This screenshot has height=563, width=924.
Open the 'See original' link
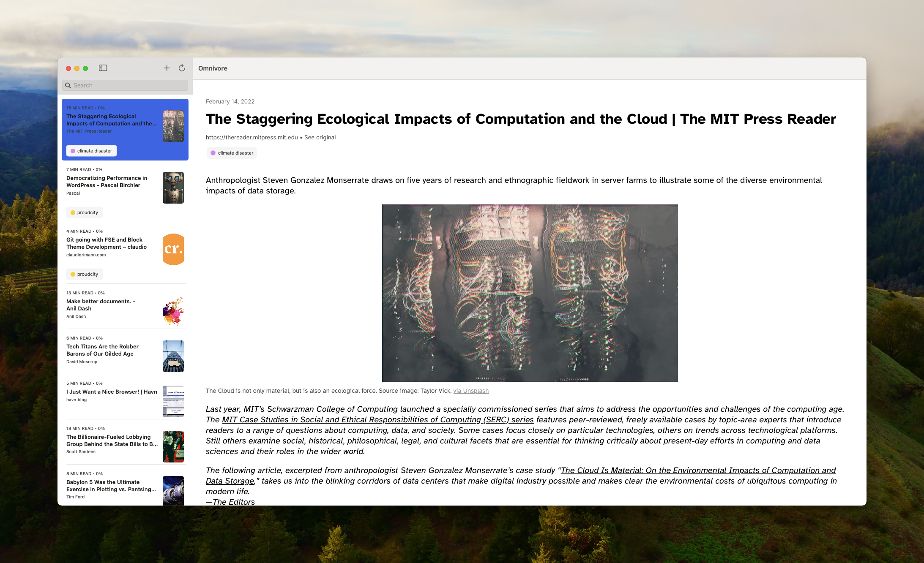(x=320, y=138)
